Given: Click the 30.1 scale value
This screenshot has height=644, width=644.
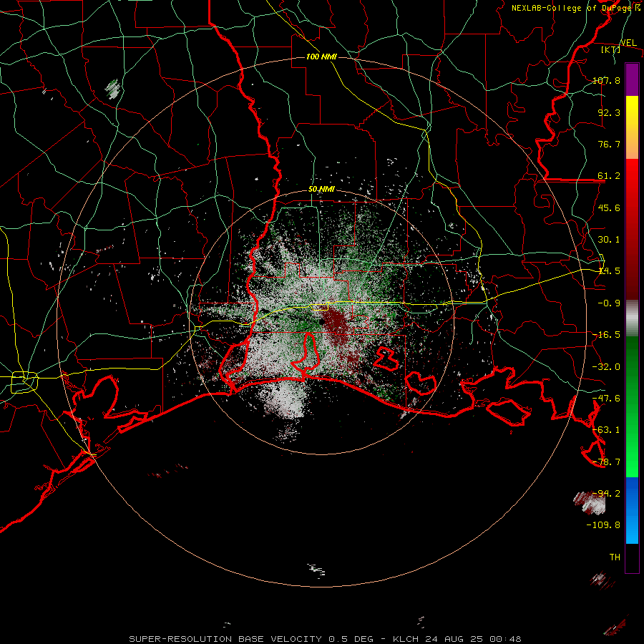Looking at the screenshot, I should [x=609, y=240].
